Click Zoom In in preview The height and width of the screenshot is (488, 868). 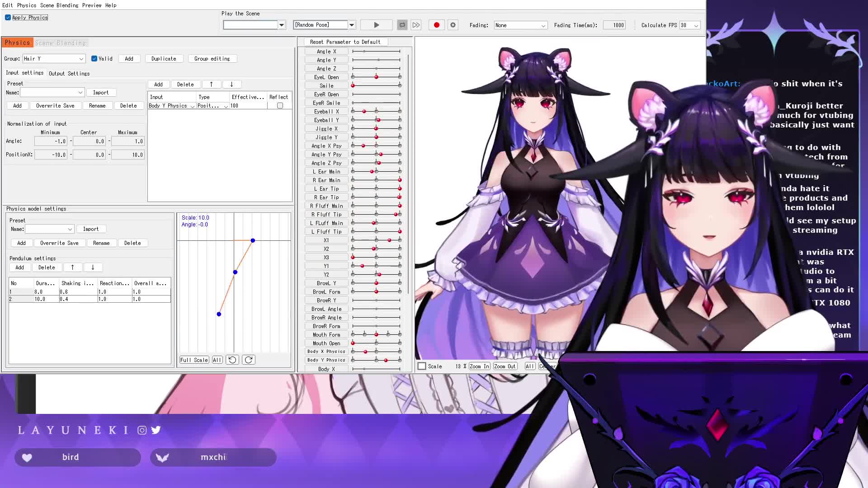click(x=479, y=366)
